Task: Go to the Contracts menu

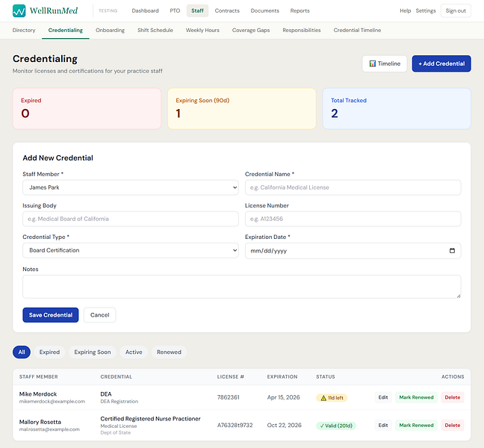Action: 227,10
